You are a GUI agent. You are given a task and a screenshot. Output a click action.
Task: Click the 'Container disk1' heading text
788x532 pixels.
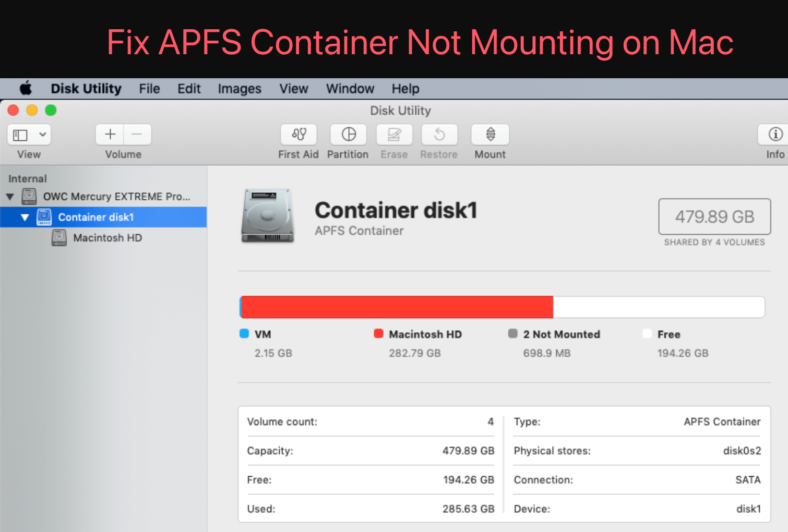pyautogui.click(x=396, y=210)
